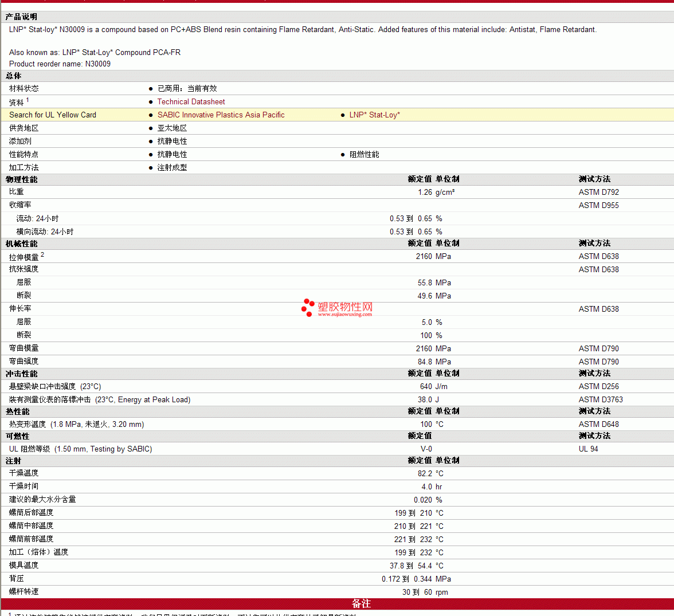Select the 螺筒前部温度 row label
Viewport: 674px width, 616px height.
pos(32,539)
